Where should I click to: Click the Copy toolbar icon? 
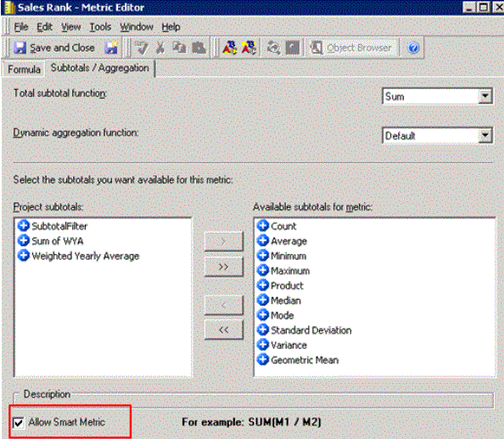179,48
